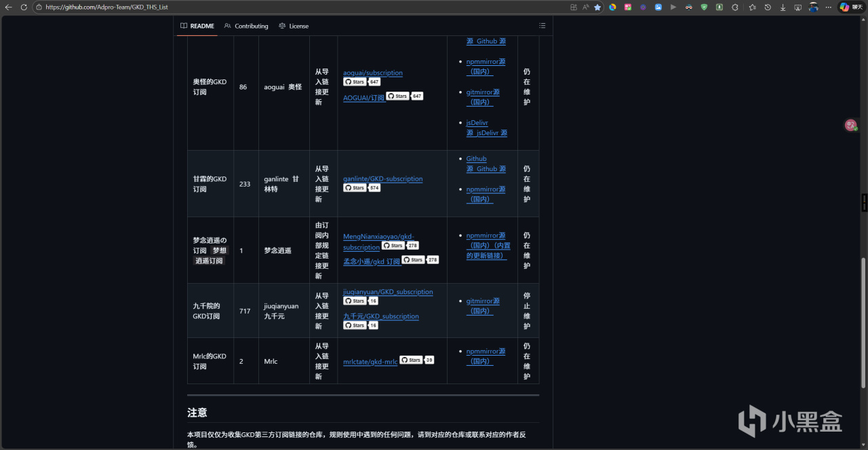Viewport: 868px width, 450px height.
Task: Open the Extensions puzzle-piece menu
Action: coord(734,7)
